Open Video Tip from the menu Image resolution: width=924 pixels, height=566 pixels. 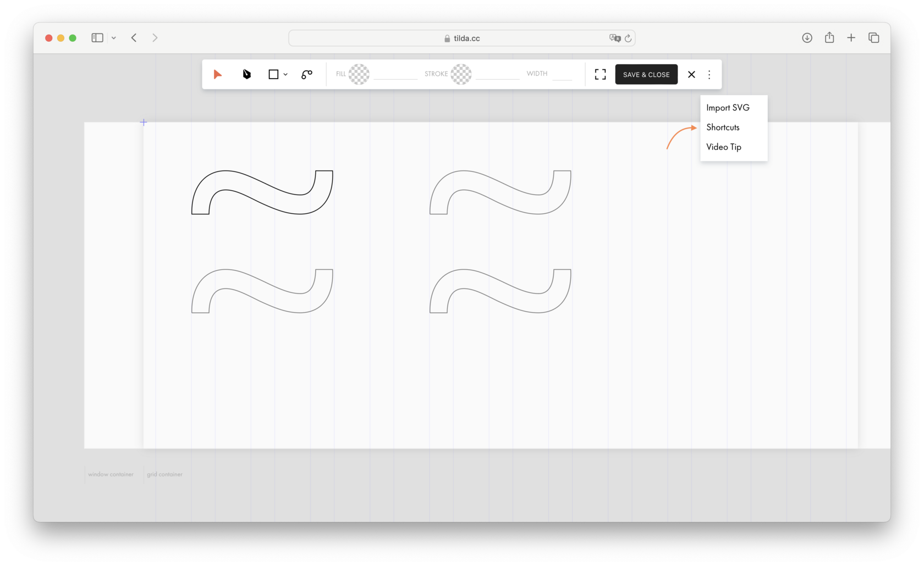(723, 147)
